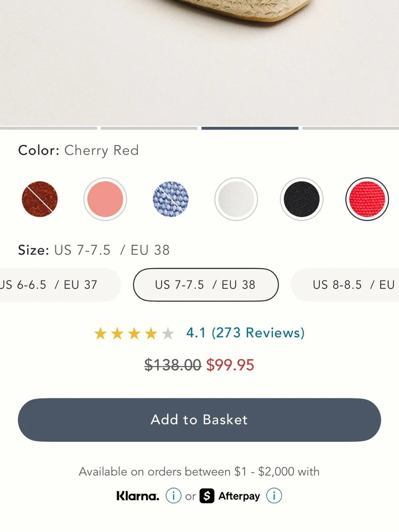
Task: Choose the off-white color swatch
Action: (x=236, y=199)
